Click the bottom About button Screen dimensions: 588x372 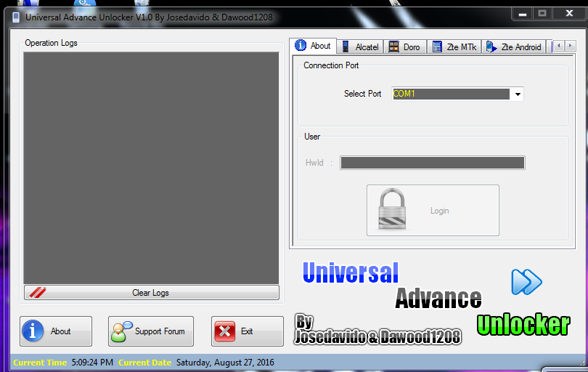click(56, 331)
